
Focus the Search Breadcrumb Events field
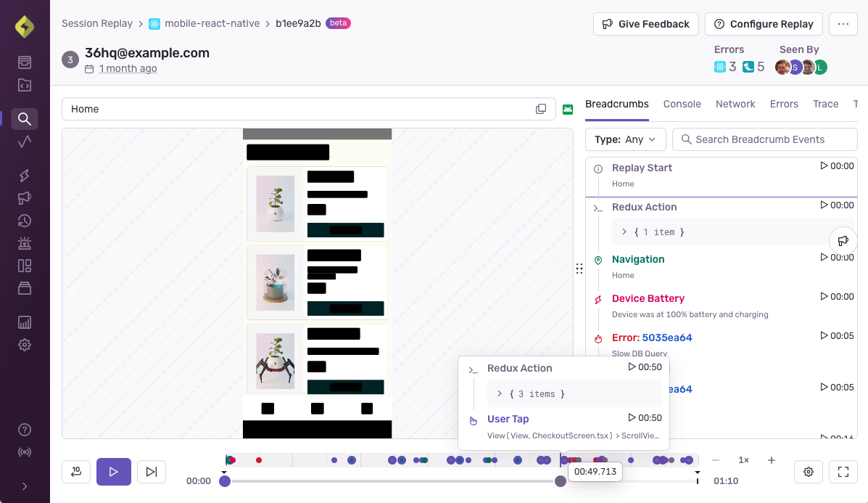coord(765,139)
